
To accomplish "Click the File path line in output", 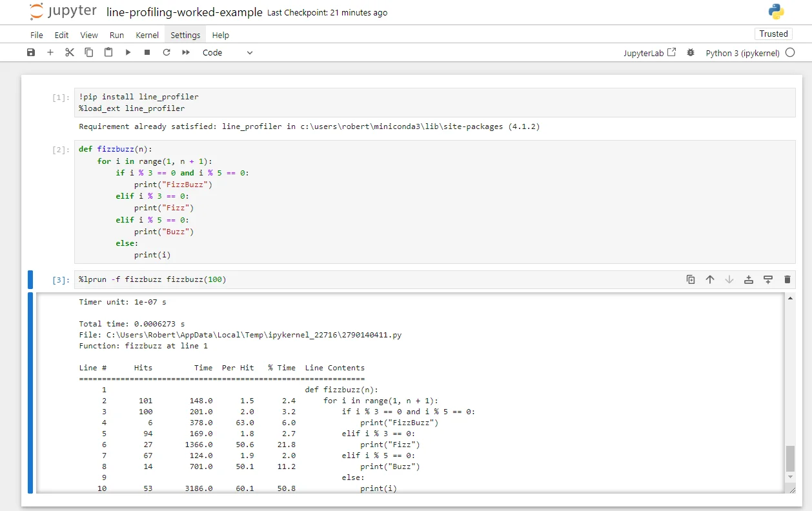I will 240,335.
